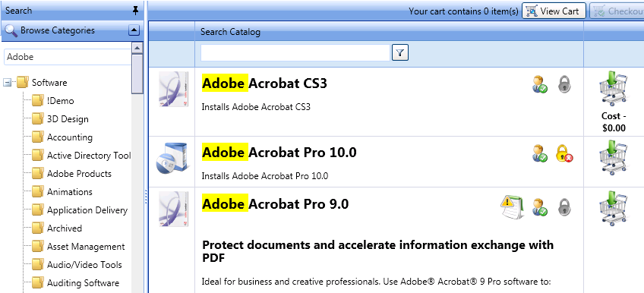Viewport: 644px width, 293px height.
Task: Click the folder icon beside Accounting
Action: 38,137
